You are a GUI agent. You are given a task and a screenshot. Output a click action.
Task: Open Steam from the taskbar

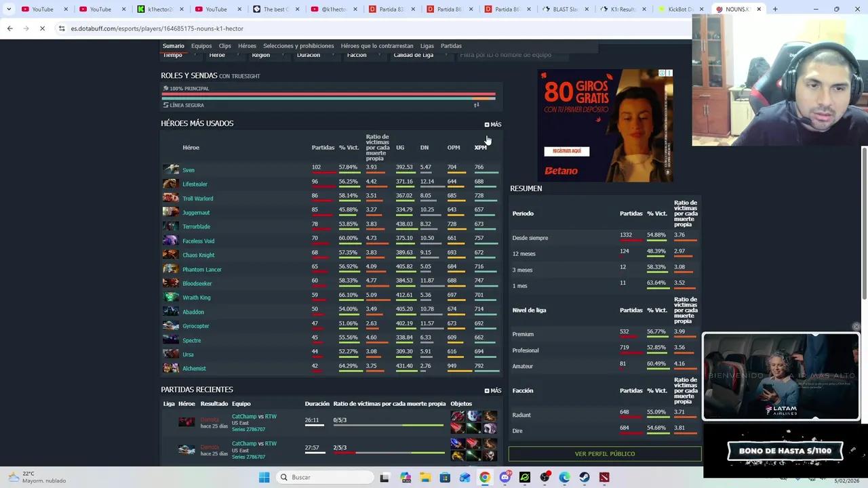pos(585,477)
